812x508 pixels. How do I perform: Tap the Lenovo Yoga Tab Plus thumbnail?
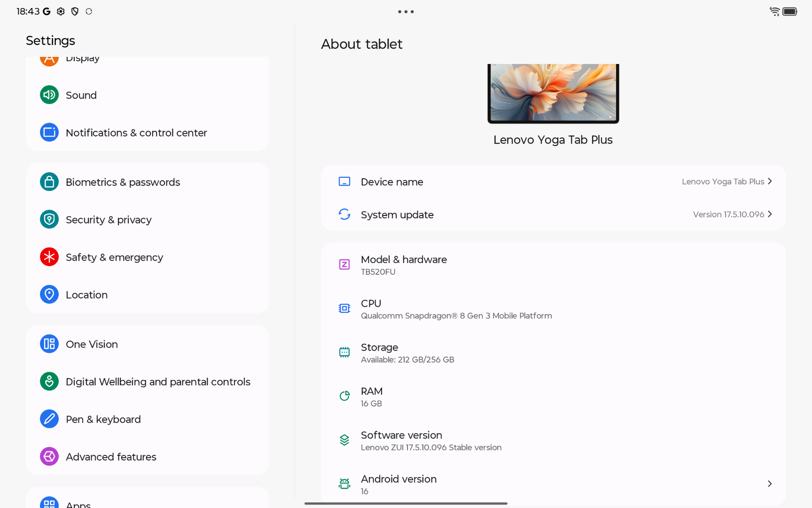(553, 93)
